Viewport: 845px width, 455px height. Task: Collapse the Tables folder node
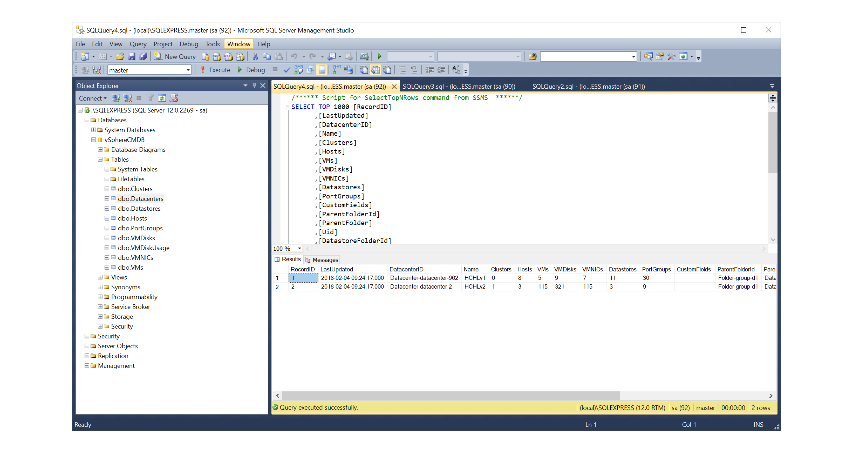tap(99, 159)
